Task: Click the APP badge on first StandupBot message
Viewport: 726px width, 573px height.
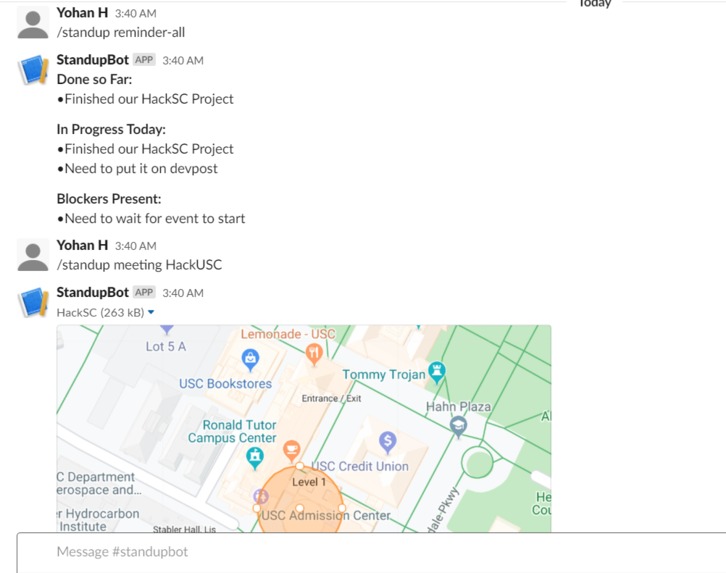Action: coord(144,60)
